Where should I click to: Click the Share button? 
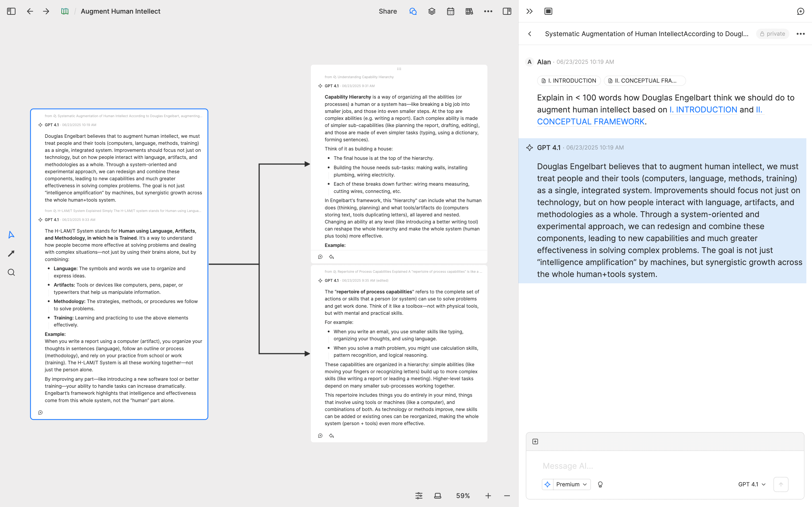coord(387,12)
